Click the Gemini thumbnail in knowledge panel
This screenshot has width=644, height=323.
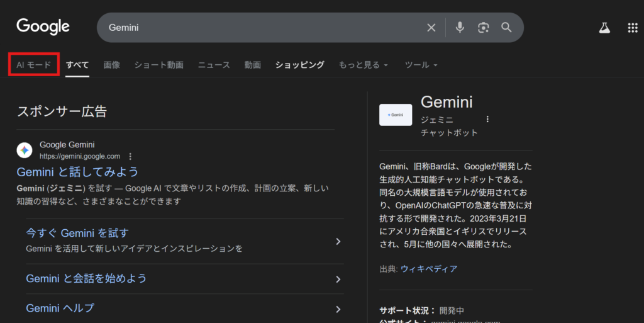pos(396,115)
